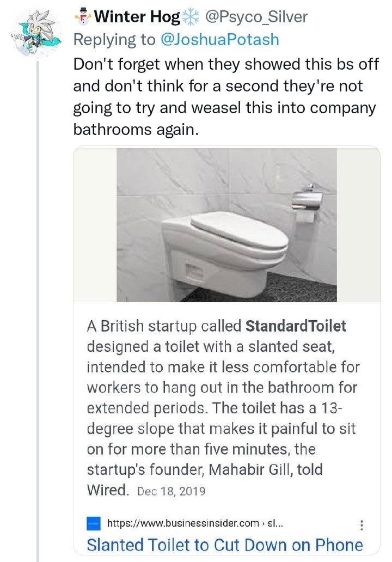Click the Business Insider favicon icon
The height and width of the screenshot is (562, 392).
94,523
